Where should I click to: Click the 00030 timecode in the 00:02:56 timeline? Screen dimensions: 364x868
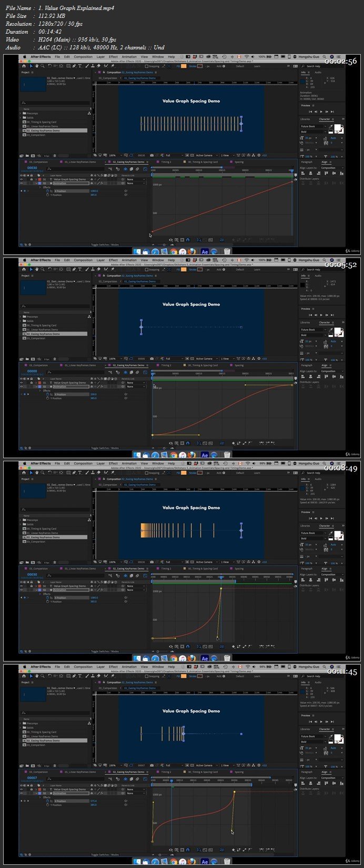(x=32, y=168)
